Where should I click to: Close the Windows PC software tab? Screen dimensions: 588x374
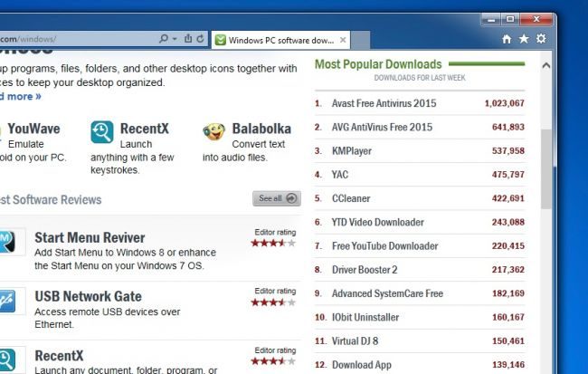343,40
